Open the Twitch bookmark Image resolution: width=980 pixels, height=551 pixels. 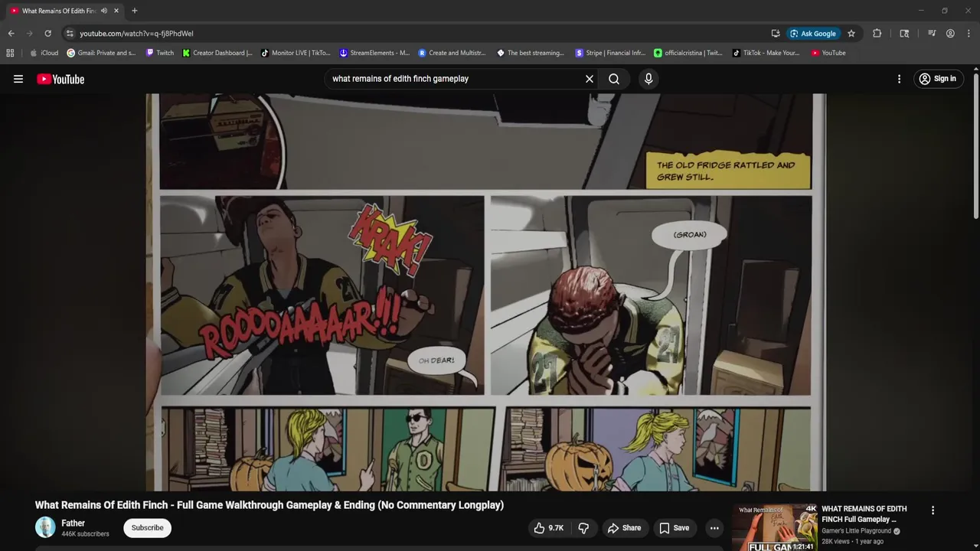coord(160,53)
